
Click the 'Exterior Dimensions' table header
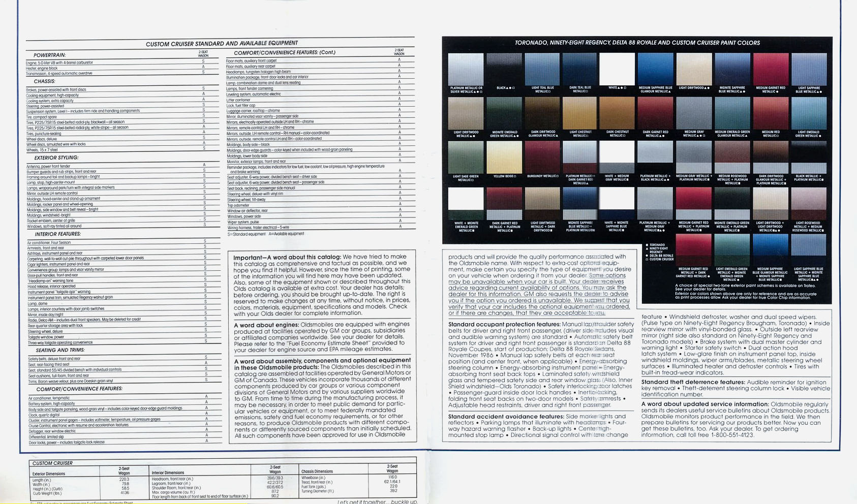click(49, 474)
